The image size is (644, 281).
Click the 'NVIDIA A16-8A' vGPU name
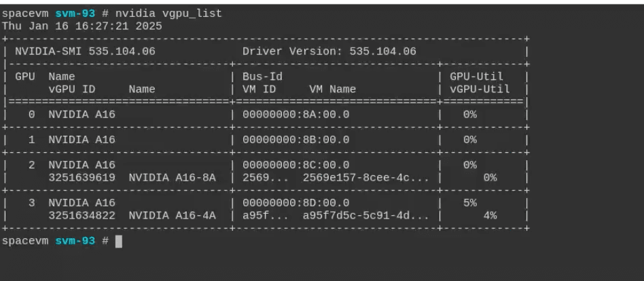click(171, 177)
